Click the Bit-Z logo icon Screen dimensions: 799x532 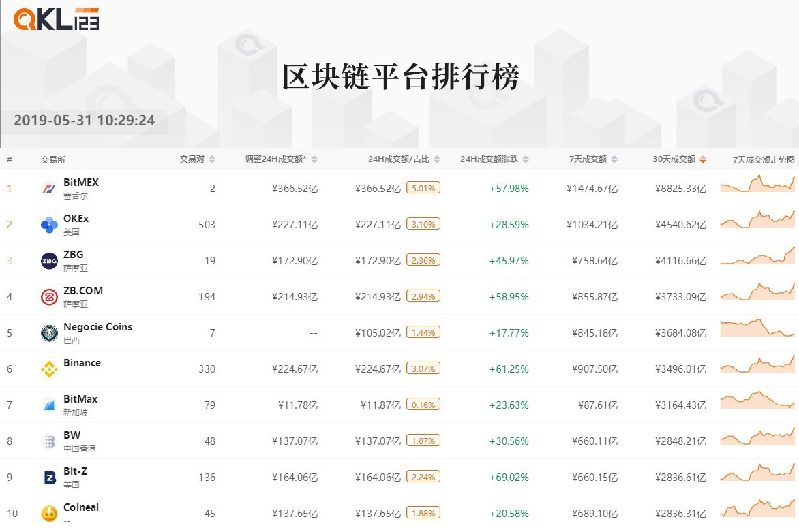[x=49, y=478]
